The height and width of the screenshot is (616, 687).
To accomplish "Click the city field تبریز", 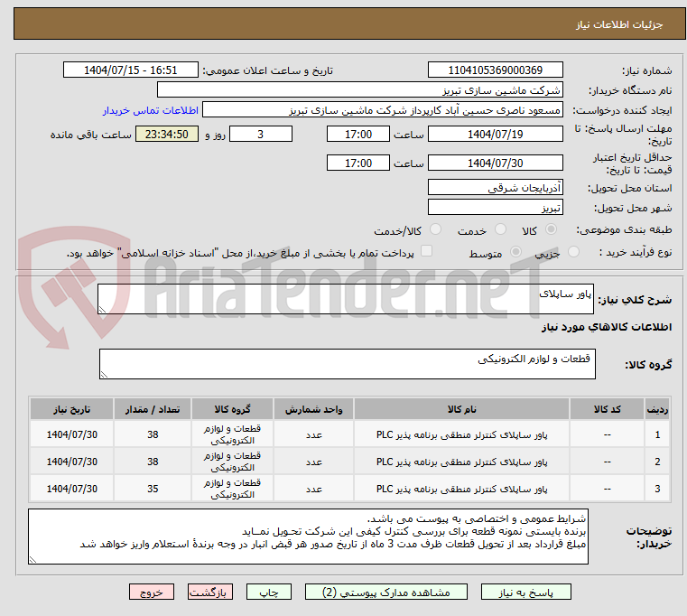I will coord(495,207).
